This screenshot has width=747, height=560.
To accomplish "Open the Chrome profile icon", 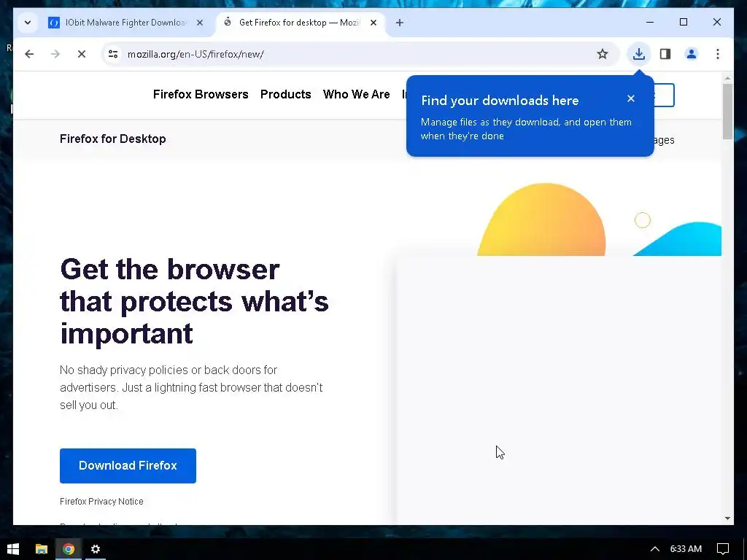I will (x=692, y=54).
